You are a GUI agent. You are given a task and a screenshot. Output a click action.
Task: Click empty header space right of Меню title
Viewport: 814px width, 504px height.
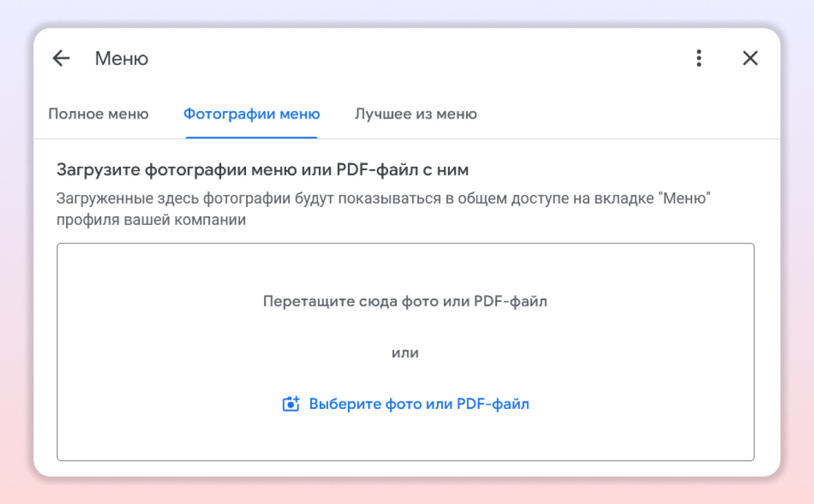tap(402, 59)
